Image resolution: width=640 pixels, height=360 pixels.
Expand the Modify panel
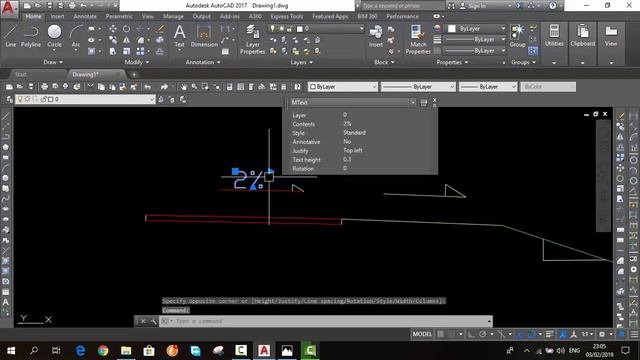point(137,62)
